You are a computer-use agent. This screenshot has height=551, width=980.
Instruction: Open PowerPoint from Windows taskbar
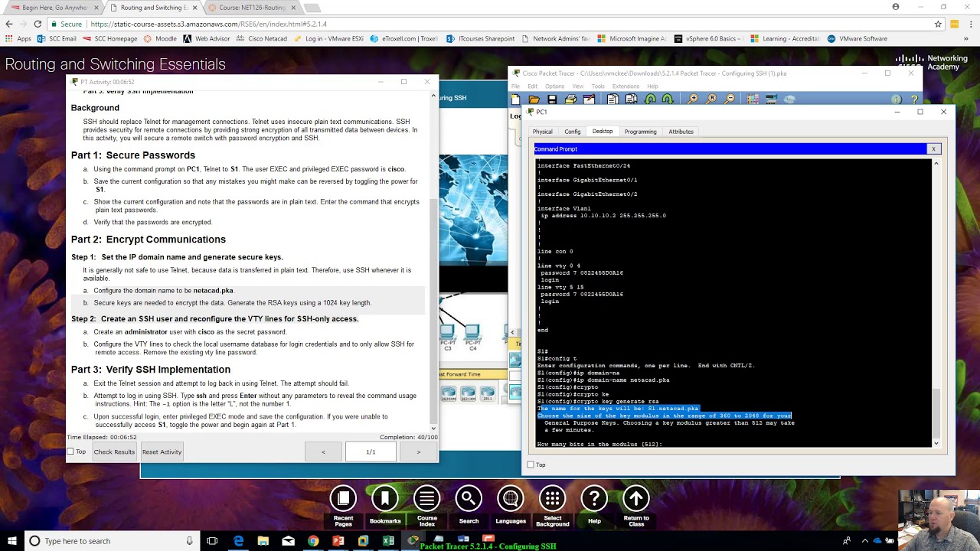pos(338,541)
